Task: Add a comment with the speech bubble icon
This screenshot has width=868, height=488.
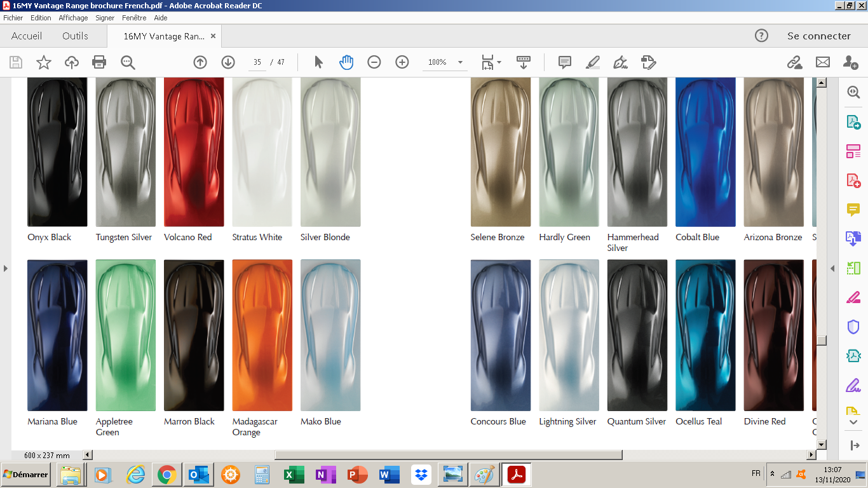Action: pyautogui.click(x=564, y=62)
